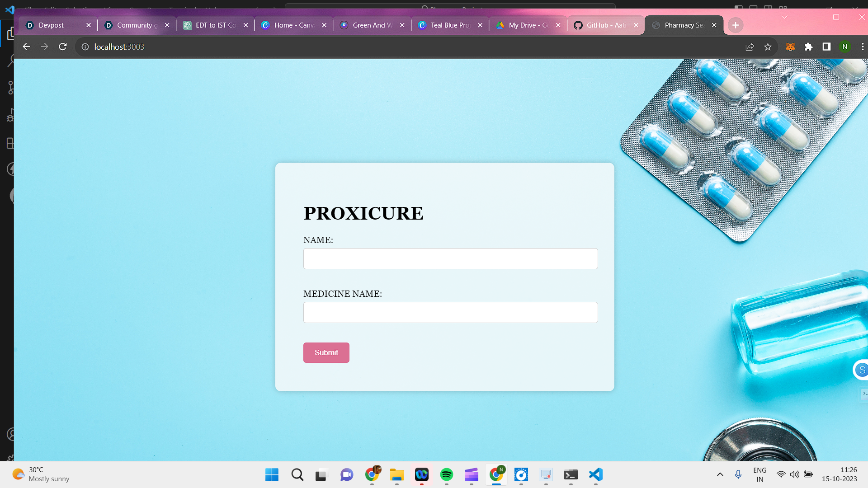Open the Chrome profile N avatar
The height and width of the screenshot is (488, 868).
844,47
